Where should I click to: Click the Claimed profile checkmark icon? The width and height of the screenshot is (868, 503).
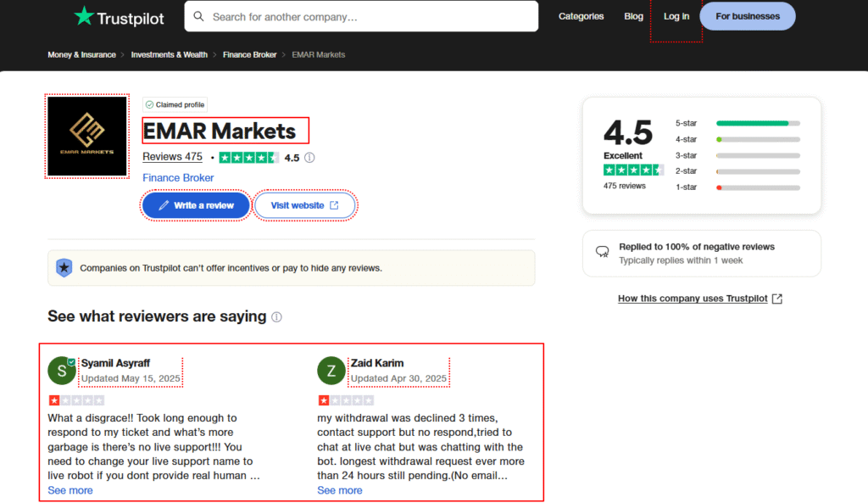[x=149, y=104]
